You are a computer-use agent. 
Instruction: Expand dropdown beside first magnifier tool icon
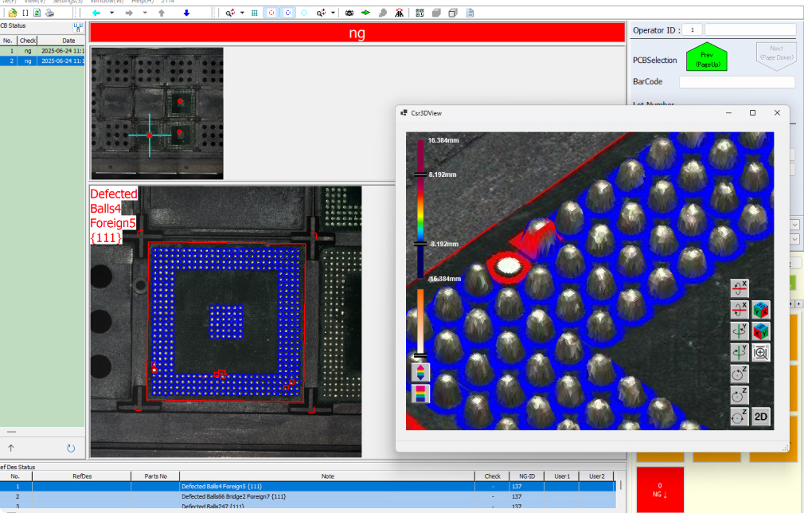pyautogui.click(x=242, y=14)
